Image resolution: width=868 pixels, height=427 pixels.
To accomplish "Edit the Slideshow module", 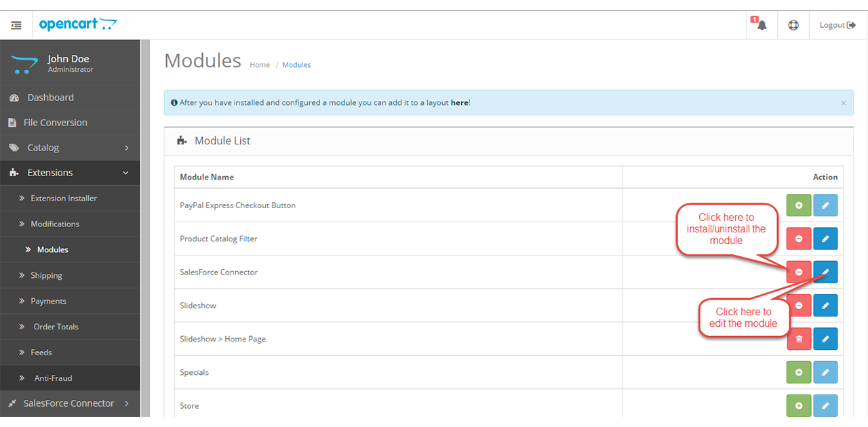I will [x=825, y=306].
